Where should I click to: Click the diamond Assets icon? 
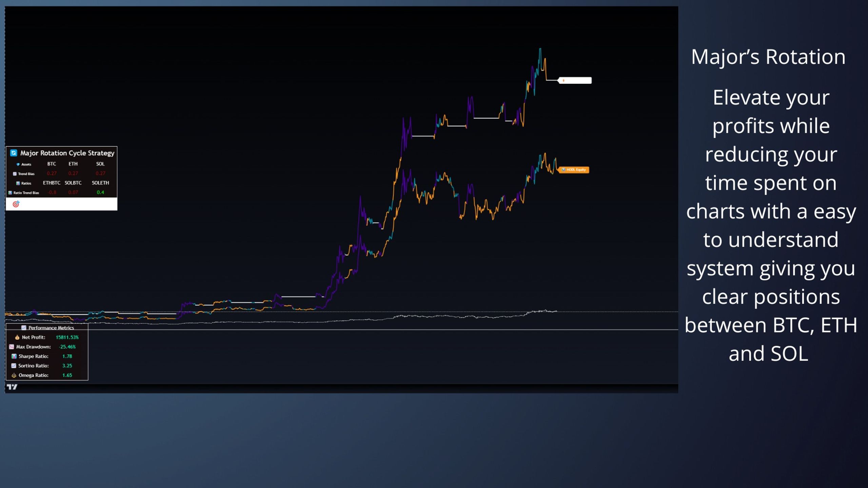[18, 164]
